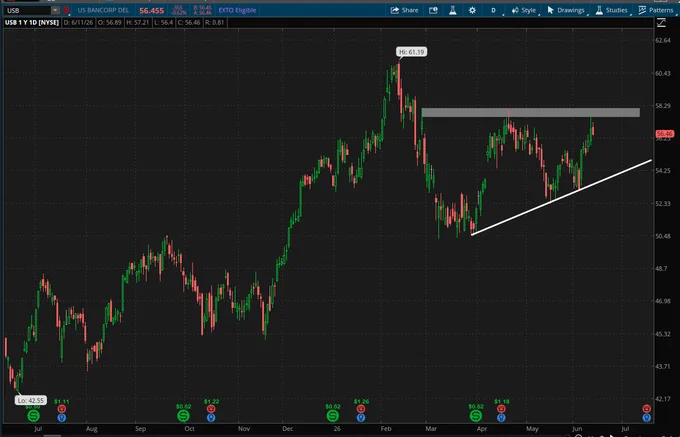Click the Feb label on time axis
This screenshot has height=437, width=680.
(x=386, y=429)
